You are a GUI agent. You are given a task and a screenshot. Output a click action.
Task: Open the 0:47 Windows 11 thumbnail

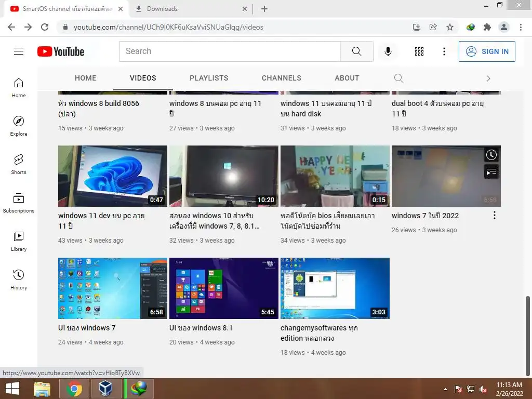pyautogui.click(x=113, y=176)
